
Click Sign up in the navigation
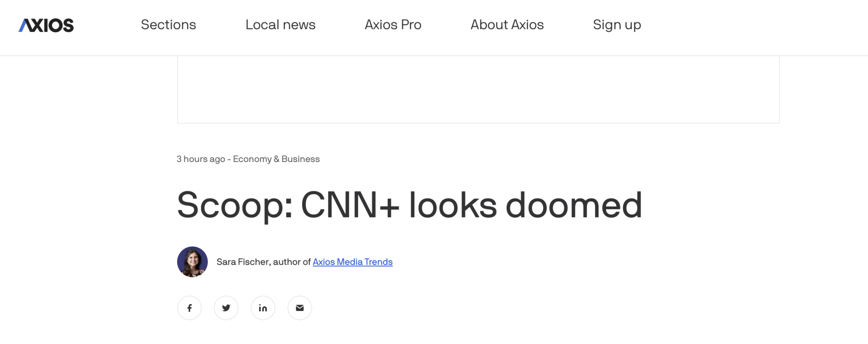pyautogui.click(x=617, y=25)
